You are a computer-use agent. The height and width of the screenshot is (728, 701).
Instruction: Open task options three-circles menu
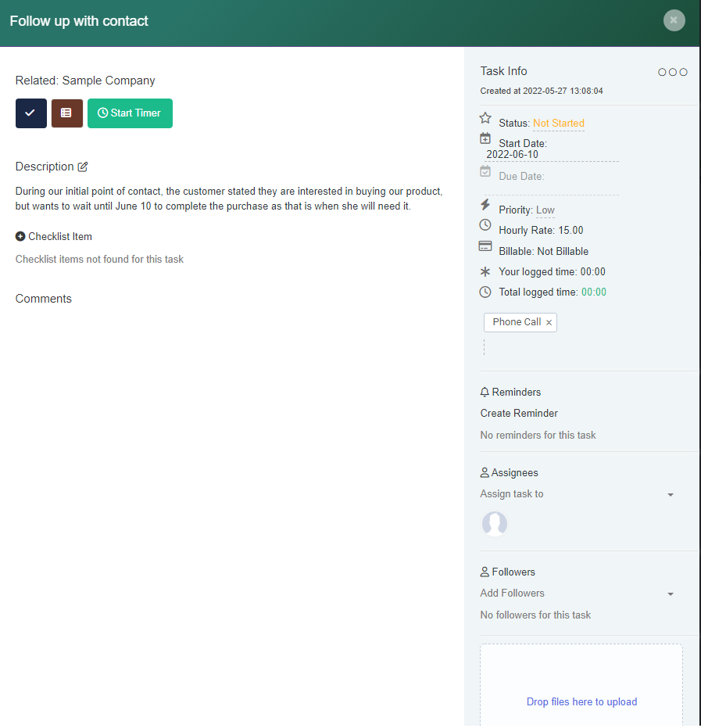point(672,72)
